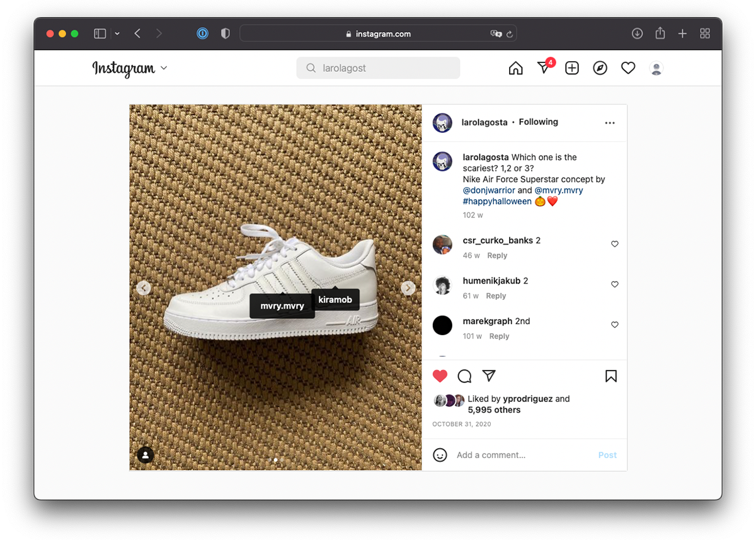Screen dimensions: 756x540
Task: Open kiramob tag on photo
Action: 335,299
